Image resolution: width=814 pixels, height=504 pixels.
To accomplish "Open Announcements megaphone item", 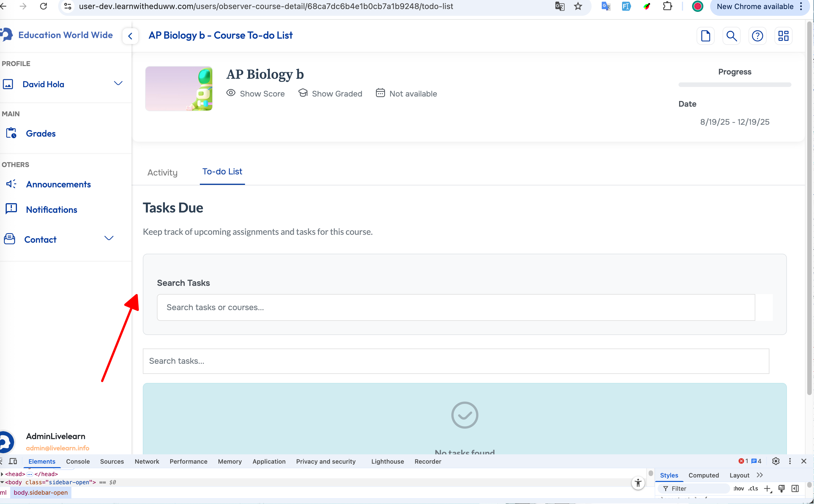I will (58, 184).
